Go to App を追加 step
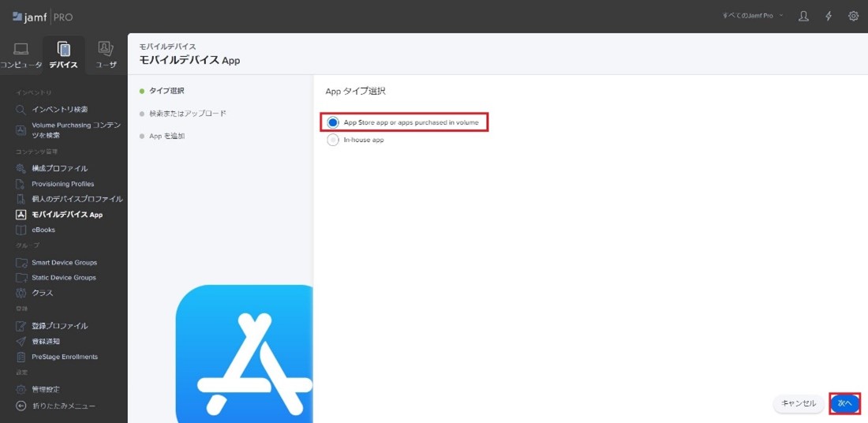 pos(166,137)
